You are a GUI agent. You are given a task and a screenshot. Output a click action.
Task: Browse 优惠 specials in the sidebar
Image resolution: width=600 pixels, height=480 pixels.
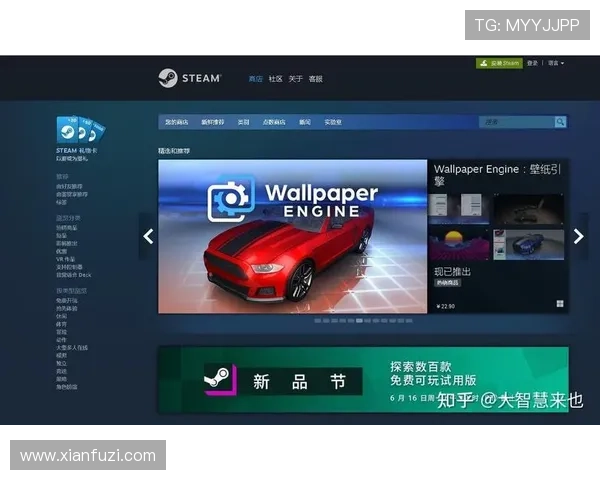pos(61,251)
